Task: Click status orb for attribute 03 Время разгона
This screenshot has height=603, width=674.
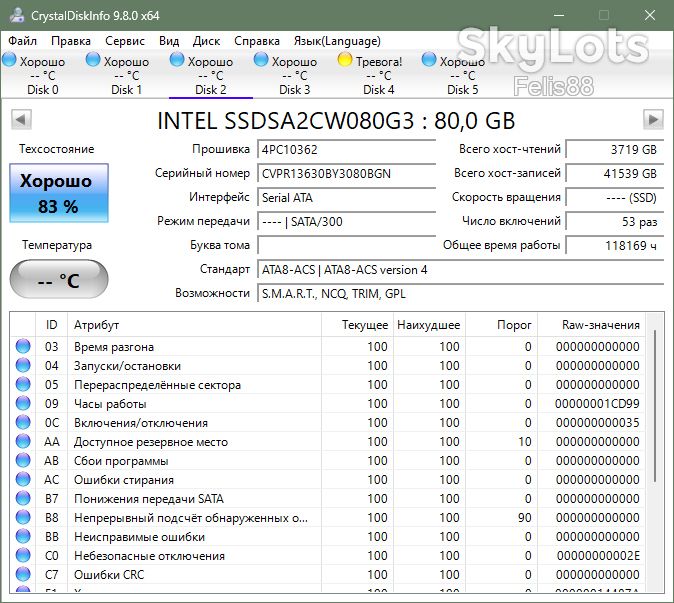Action: [23, 346]
